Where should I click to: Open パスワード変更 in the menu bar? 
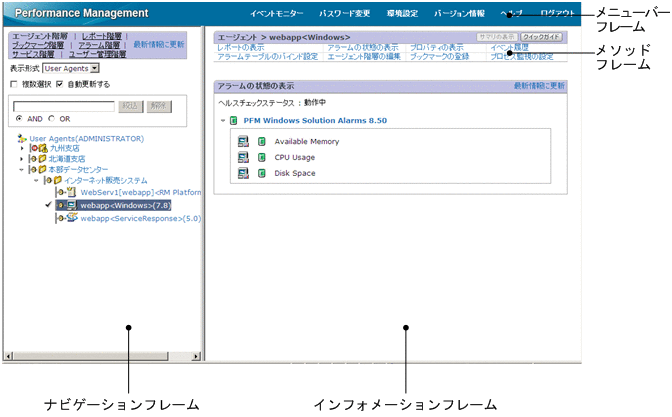[345, 13]
